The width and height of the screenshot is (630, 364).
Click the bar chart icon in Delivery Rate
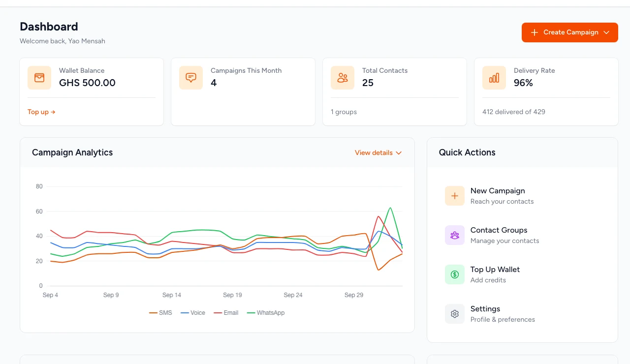point(494,78)
